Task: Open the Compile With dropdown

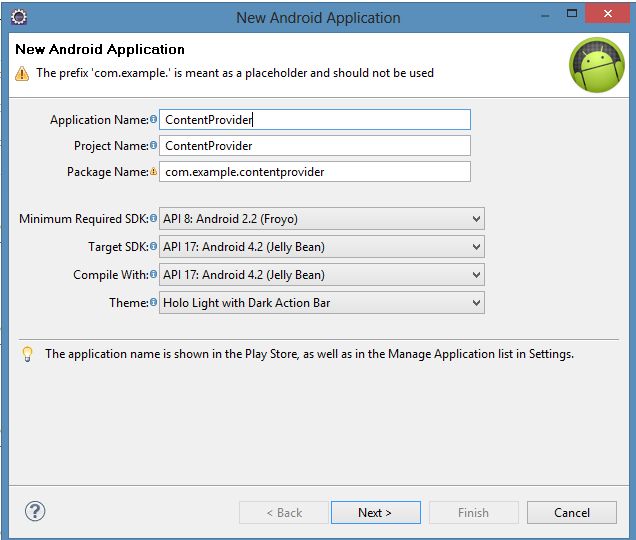Action: [321, 275]
